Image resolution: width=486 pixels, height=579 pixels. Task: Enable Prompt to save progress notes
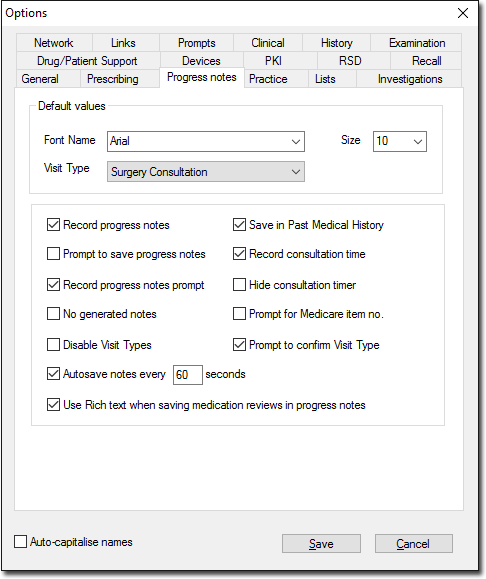pos(54,254)
